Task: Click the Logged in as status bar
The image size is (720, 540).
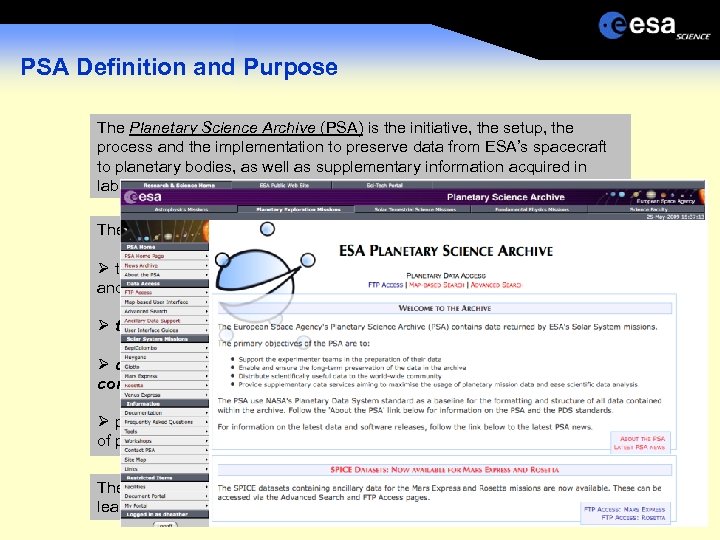Action: pyautogui.click(x=165, y=514)
